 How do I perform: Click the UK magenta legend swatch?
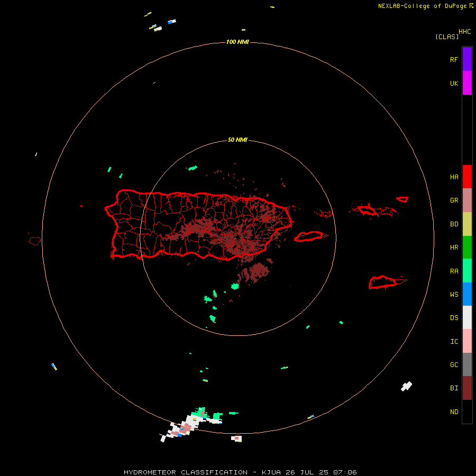click(467, 83)
